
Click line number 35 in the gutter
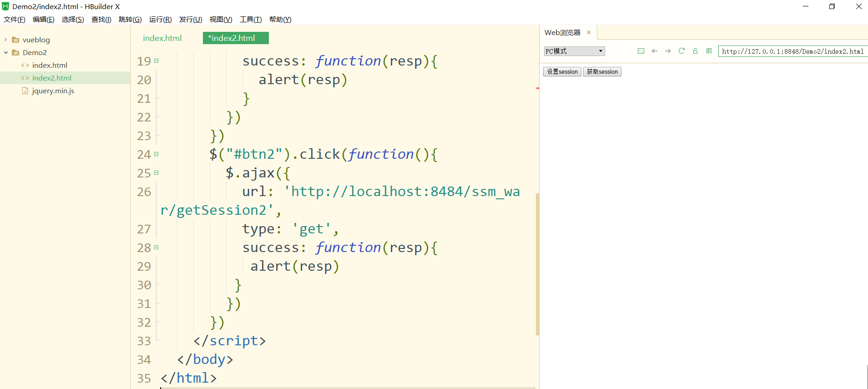click(144, 378)
